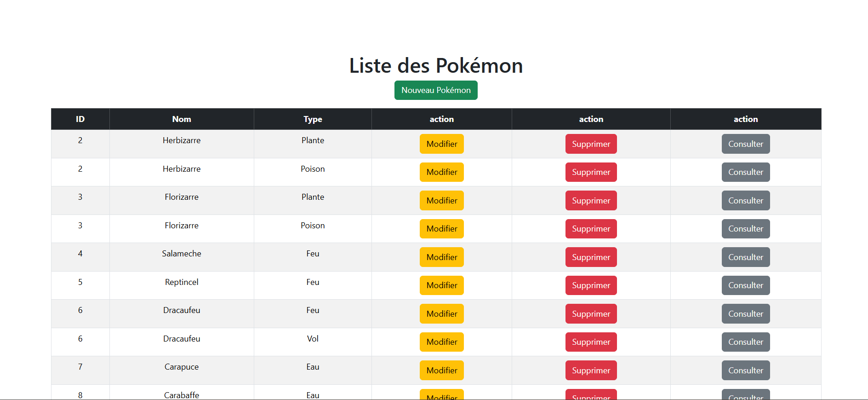Delete the Dracaufeu Vol entry

[x=591, y=342]
